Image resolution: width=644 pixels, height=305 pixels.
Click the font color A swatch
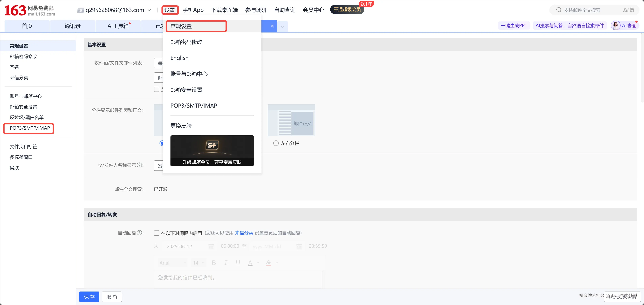(250, 263)
